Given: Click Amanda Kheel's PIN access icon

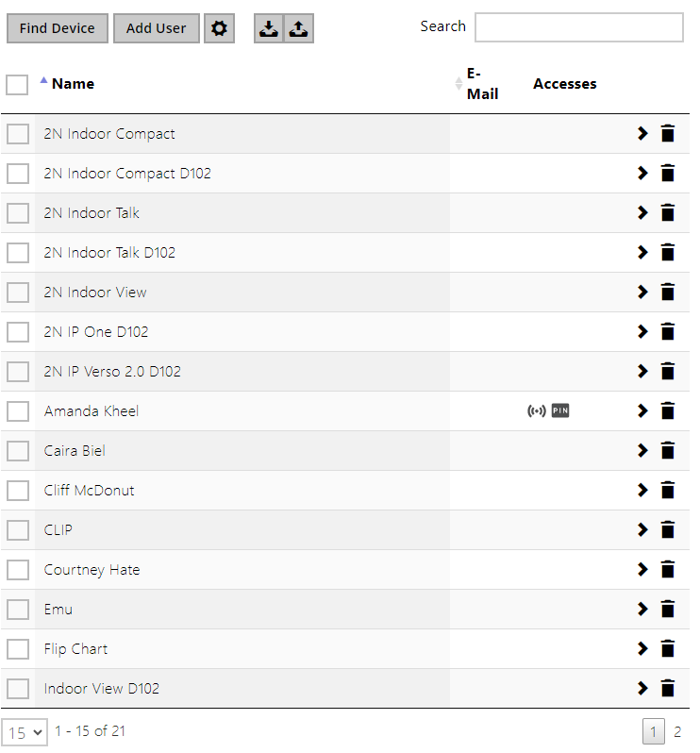Looking at the screenshot, I should (560, 410).
